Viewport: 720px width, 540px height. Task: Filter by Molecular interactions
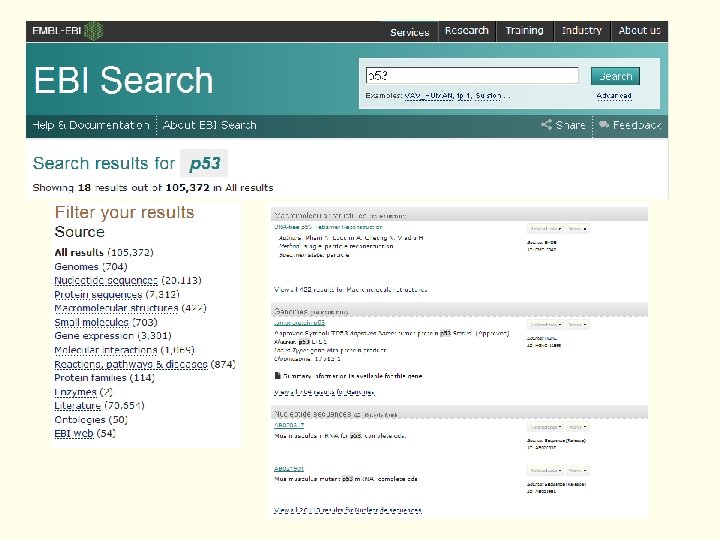106,350
